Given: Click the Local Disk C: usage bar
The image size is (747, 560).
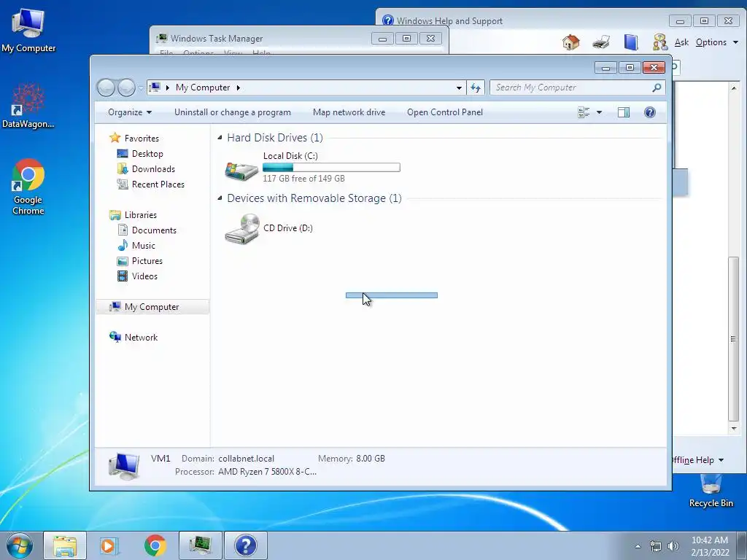Looking at the screenshot, I should click(x=332, y=168).
